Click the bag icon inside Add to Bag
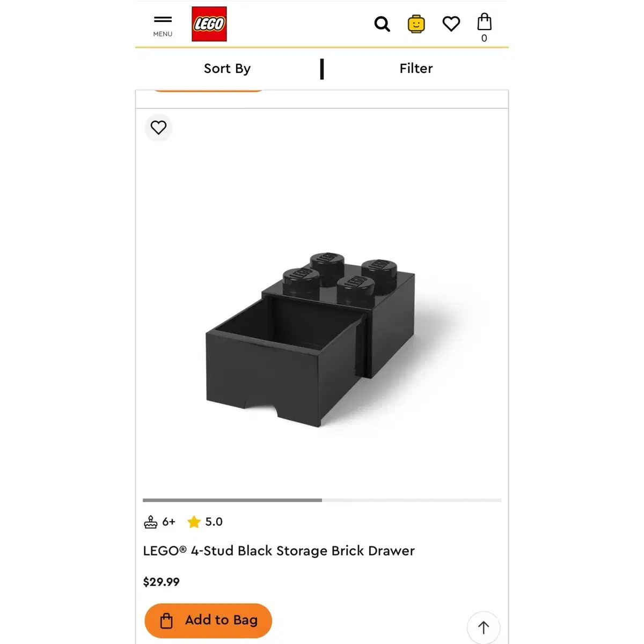 click(167, 621)
